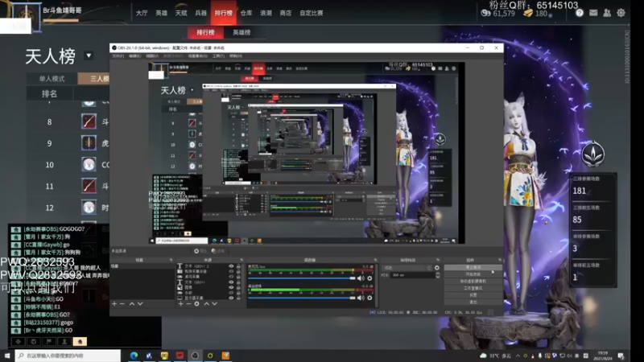This screenshot has height=362, width=644.
Task: Open the 工具(T) menu in OBS
Action: [218, 56]
